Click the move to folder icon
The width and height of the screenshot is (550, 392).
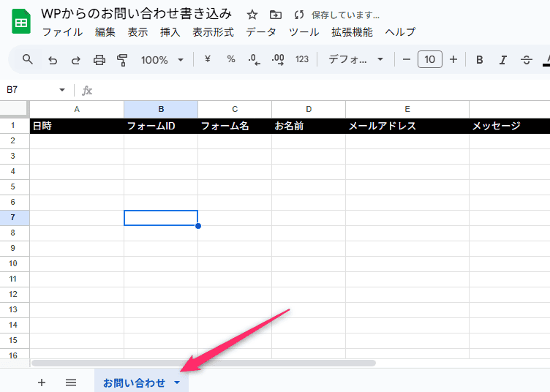(x=275, y=15)
